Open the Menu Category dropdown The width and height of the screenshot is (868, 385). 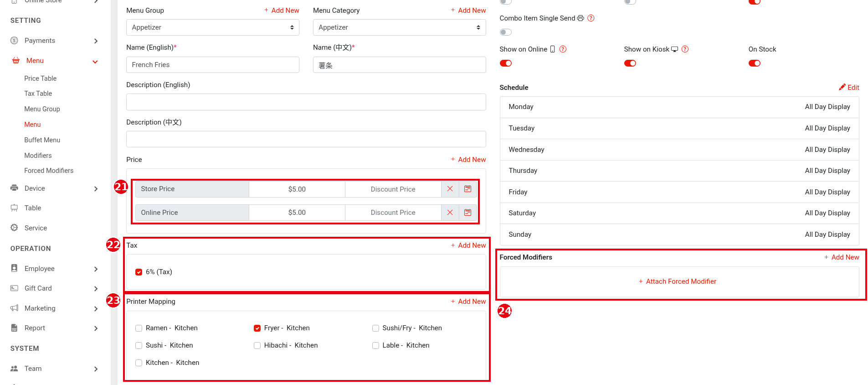[x=400, y=27]
